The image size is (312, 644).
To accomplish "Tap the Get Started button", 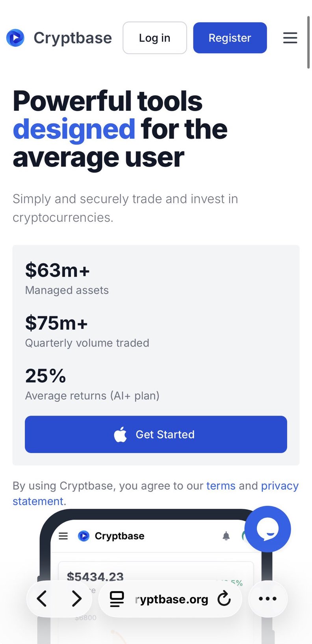I will [156, 434].
